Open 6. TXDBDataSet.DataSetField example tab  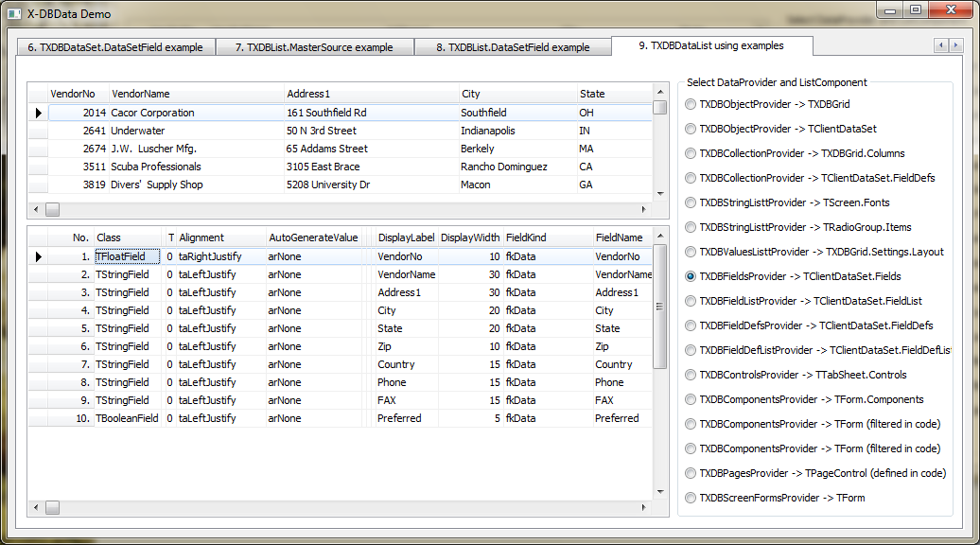point(114,47)
